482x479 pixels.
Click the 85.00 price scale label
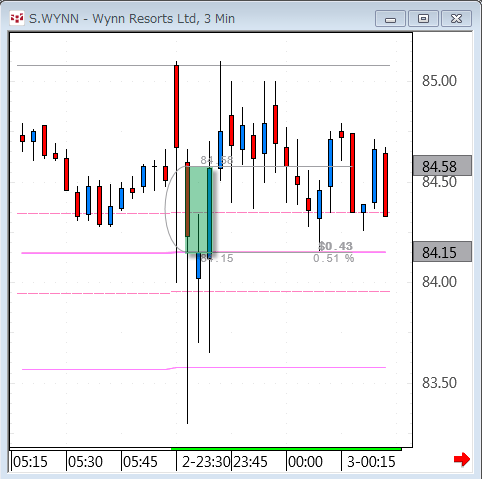tap(439, 81)
